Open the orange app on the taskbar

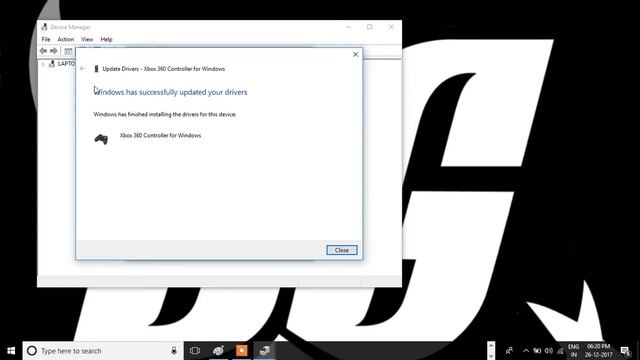click(x=242, y=351)
